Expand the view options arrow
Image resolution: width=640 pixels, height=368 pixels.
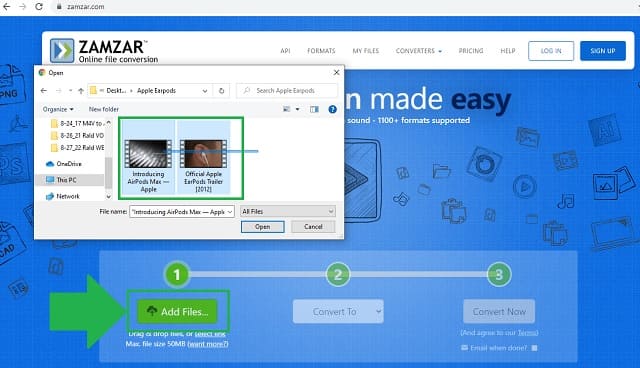coord(298,109)
